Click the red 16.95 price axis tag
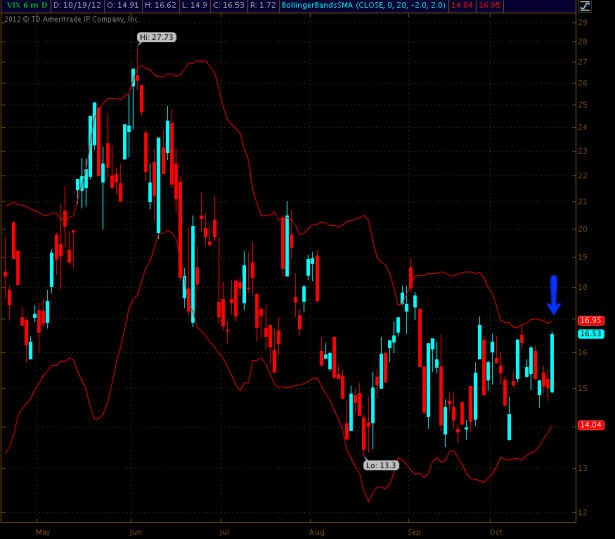Image resolution: width=615 pixels, height=539 pixels. point(590,321)
